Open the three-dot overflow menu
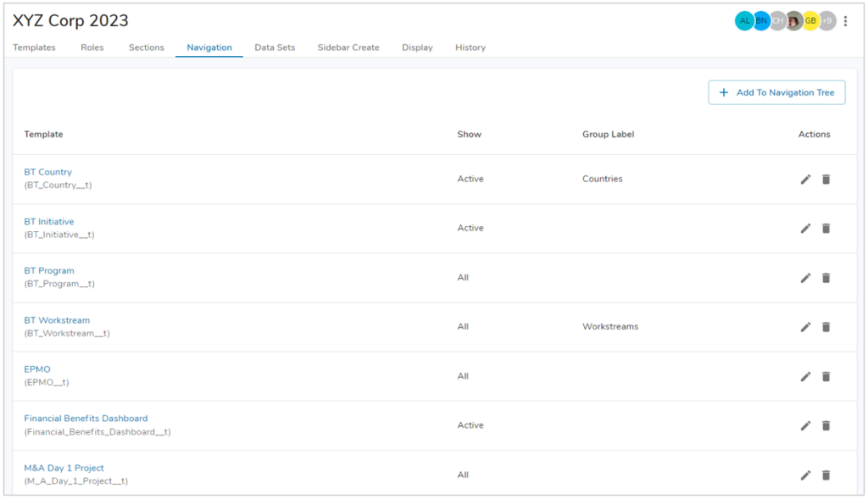This screenshot has width=868, height=499. coord(845,20)
